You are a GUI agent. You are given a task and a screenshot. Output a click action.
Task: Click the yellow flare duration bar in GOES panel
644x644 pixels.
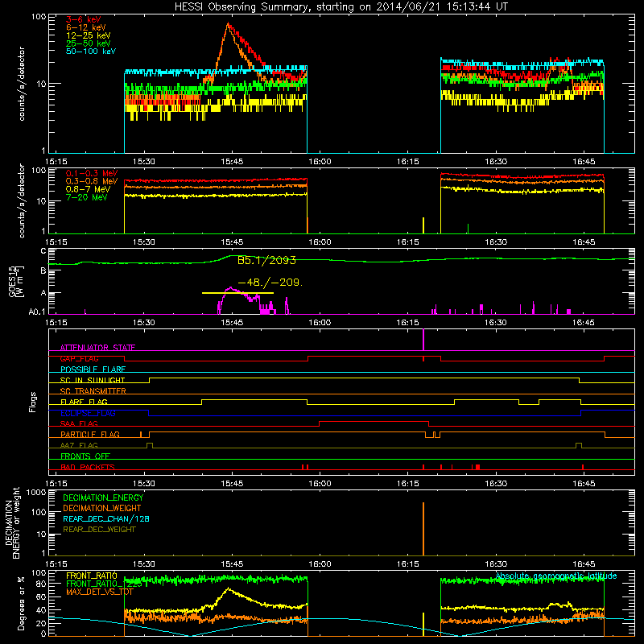coord(237,293)
